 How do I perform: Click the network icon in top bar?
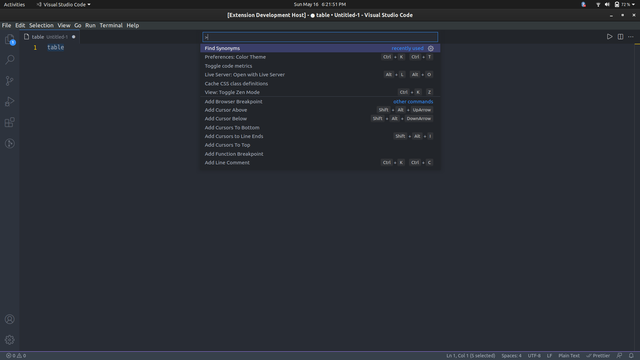point(598,4)
